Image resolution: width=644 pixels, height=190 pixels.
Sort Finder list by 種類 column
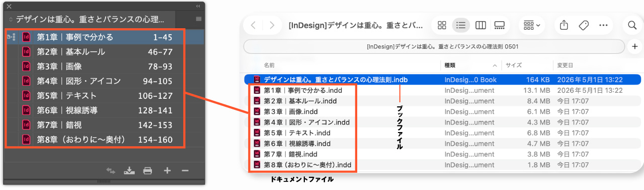click(x=450, y=66)
